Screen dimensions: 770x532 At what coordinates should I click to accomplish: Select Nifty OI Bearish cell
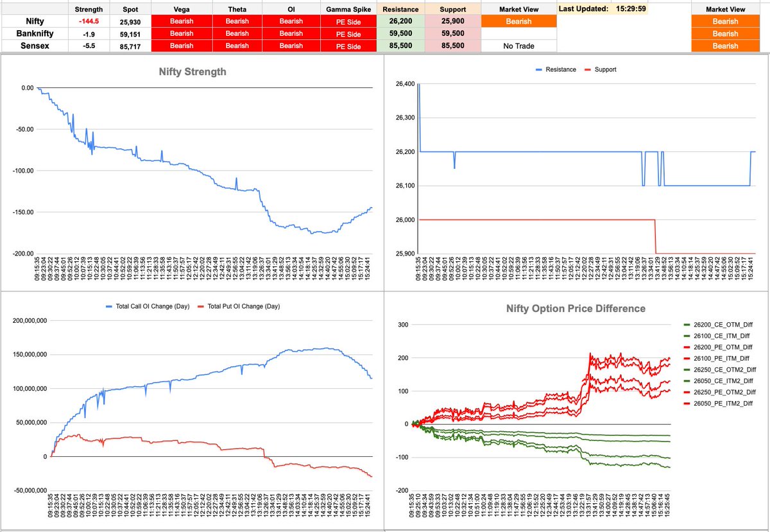tap(291, 21)
